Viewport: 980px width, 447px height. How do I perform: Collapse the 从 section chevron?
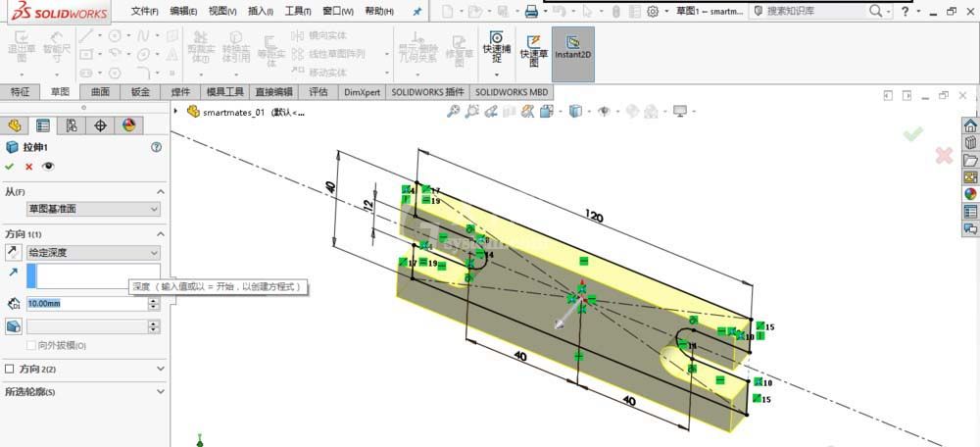coord(161,192)
